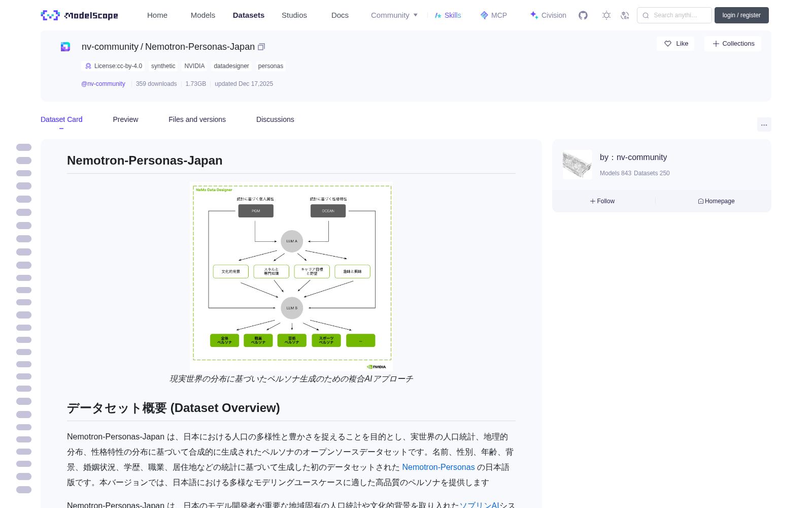
Task: Click the Models 843 count text
Action: (x=616, y=173)
